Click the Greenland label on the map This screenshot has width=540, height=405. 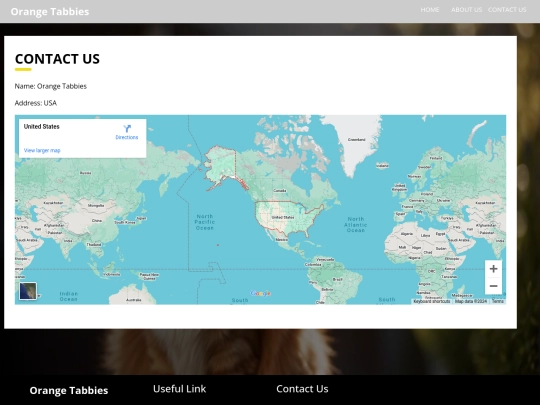point(356,139)
